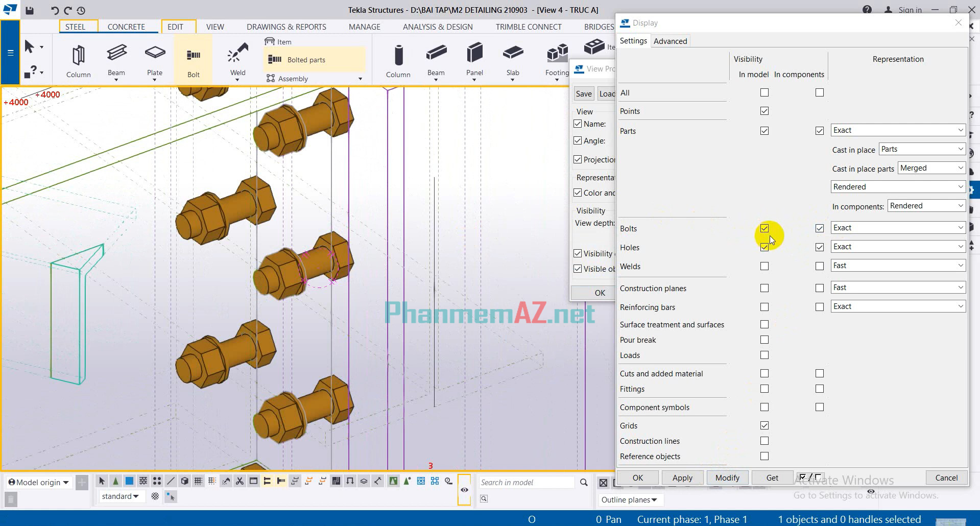Open the Advanced tab in Display dialog
The width and height of the screenshot is (980, 526).
(x=670, y=41)
